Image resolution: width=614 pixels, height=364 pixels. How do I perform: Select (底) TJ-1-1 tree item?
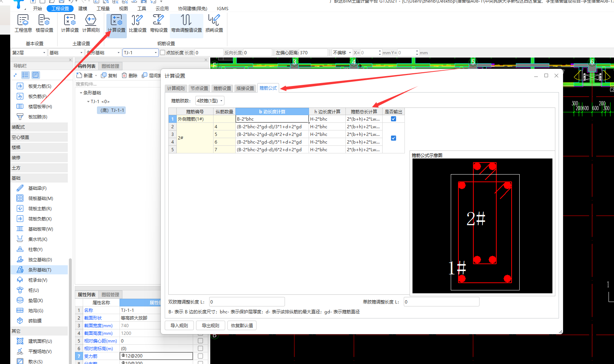point(112,110)
